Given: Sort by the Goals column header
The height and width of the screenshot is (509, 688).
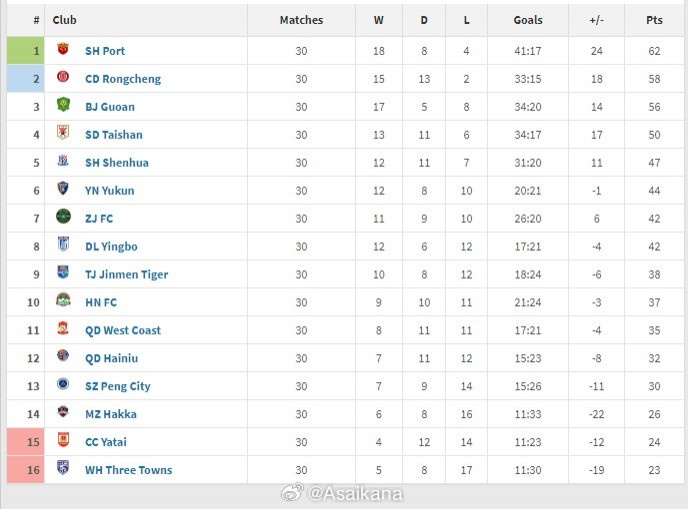Looking at the screenshot, I should point(528,20).
